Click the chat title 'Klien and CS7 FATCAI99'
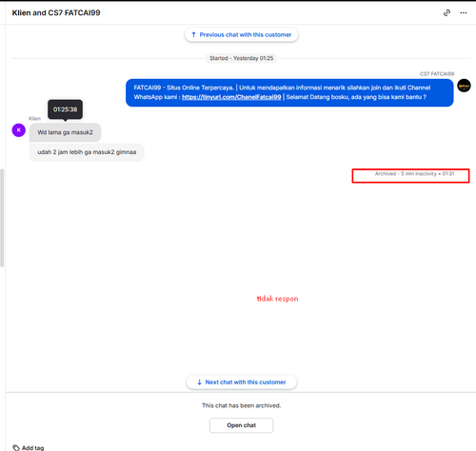476x451 pixels. (x=56, y=12)
